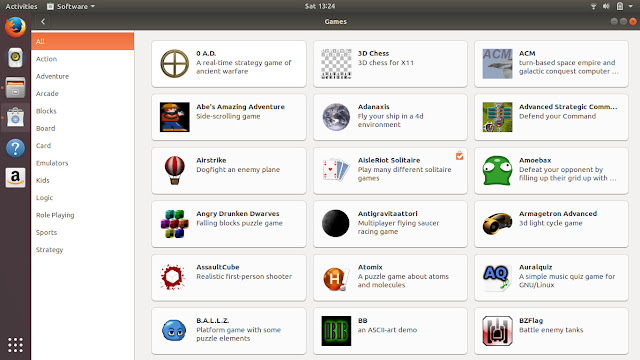Click '0 A.D.' title text
The image size is (640, 360).
pyautogui.click(x=206, y=53)
